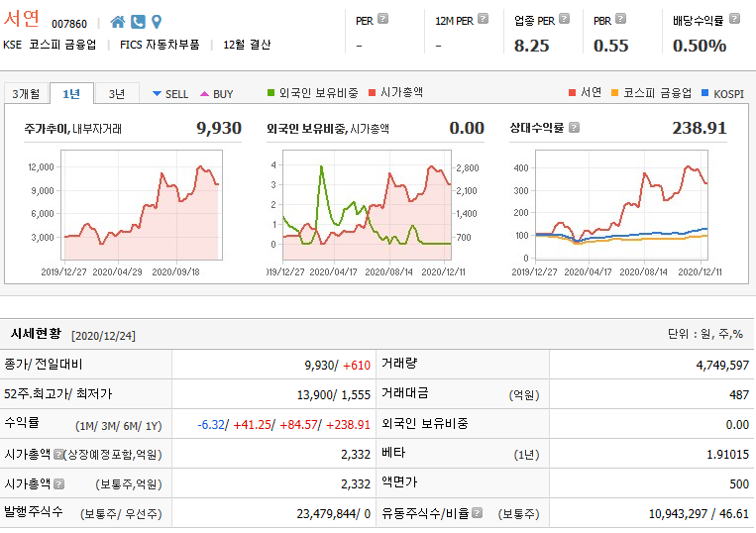Click the 주가추이 price chart
The height and width of the screenshot is (533, 756).
tap(142, 205)
